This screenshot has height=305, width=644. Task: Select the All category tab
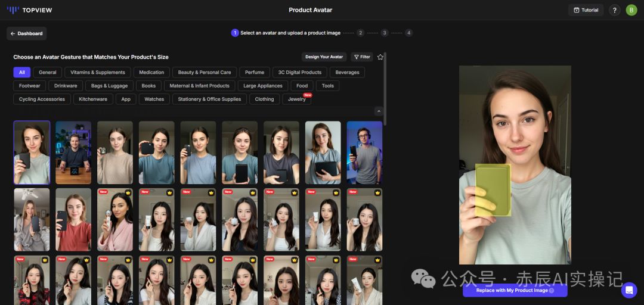click(22, 72)
